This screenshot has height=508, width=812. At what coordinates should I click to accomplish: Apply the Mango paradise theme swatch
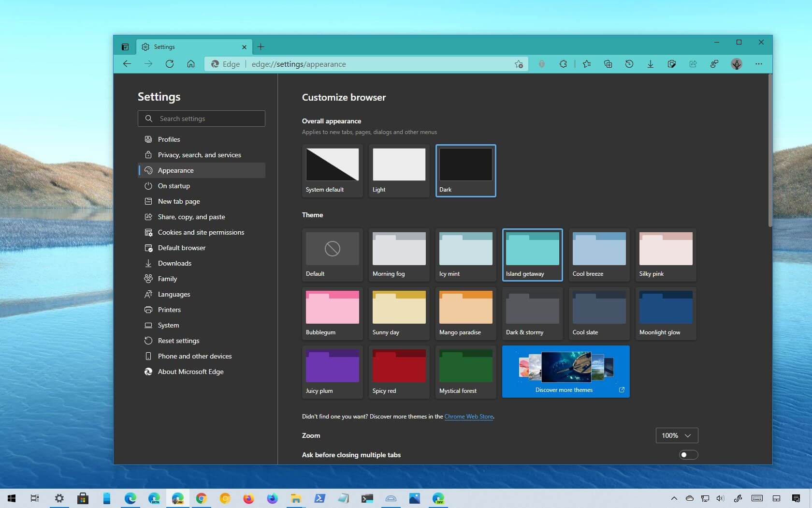point(465,313)
